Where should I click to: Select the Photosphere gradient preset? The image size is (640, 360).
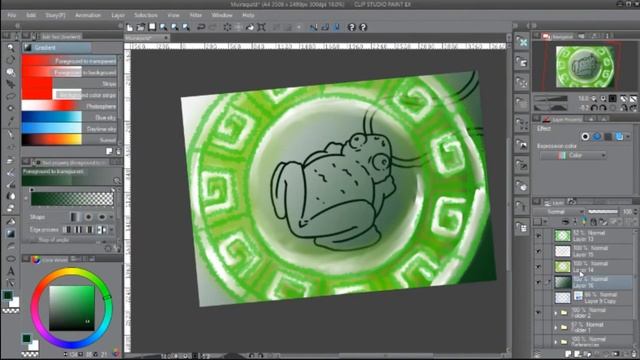69,106
